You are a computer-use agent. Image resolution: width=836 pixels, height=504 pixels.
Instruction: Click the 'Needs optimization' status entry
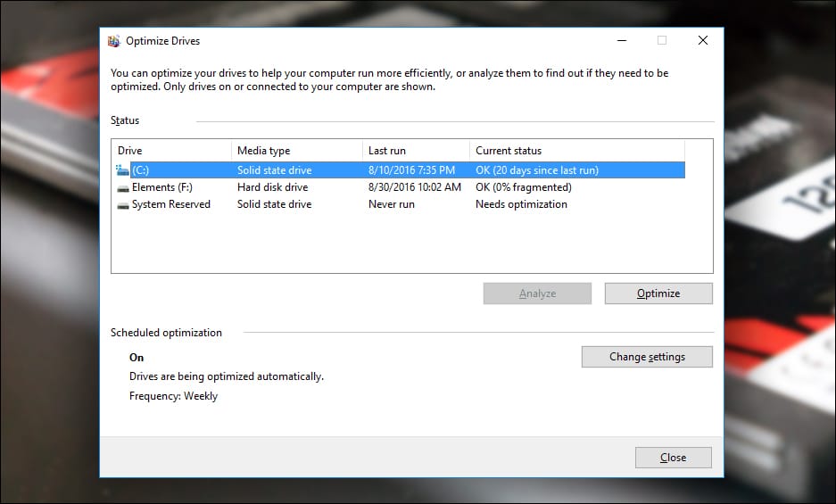coord(521,204)
